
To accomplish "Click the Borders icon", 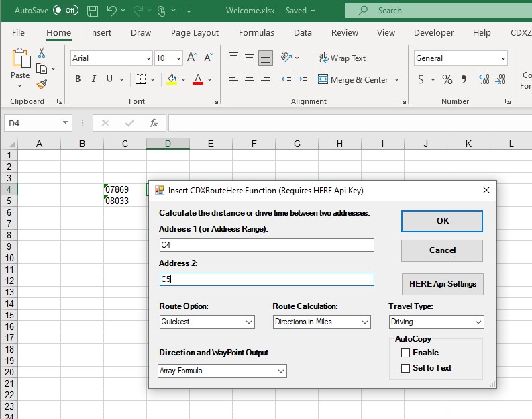I will pos(140,79).
